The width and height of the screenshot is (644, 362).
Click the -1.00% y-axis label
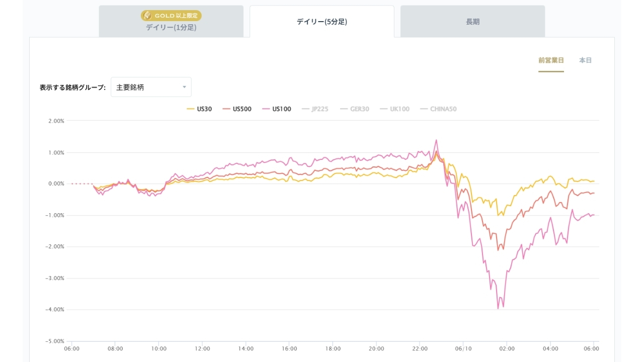point(55,216)
